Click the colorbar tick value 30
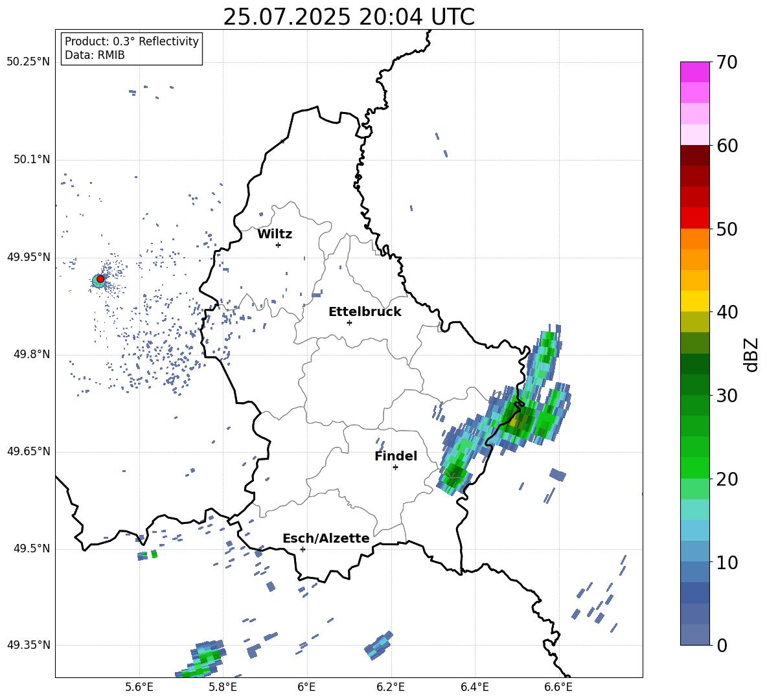The image size is (767, 700). point(727,396)
